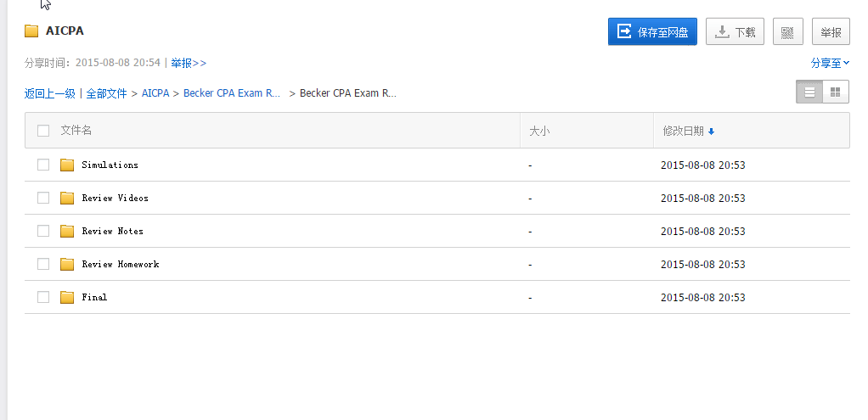Image resolution: width=868 pixels, height=420 pixels.
Task: Click 保存至网盘 save button
Action: [652, 32]
